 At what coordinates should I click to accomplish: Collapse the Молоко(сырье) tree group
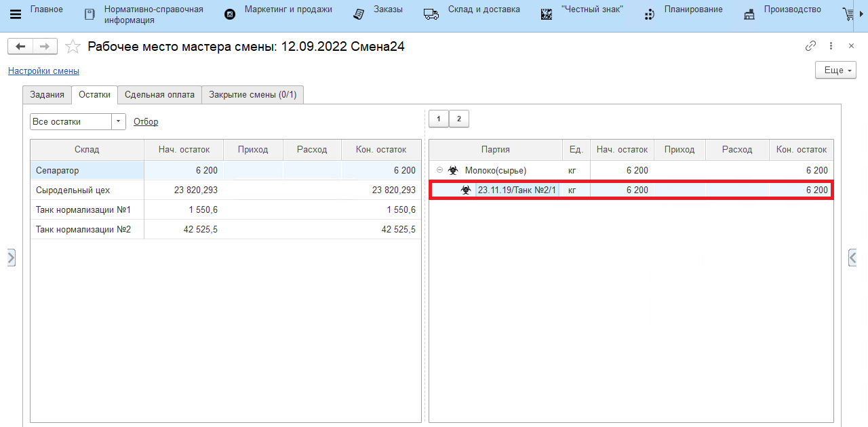coord(439,171)
